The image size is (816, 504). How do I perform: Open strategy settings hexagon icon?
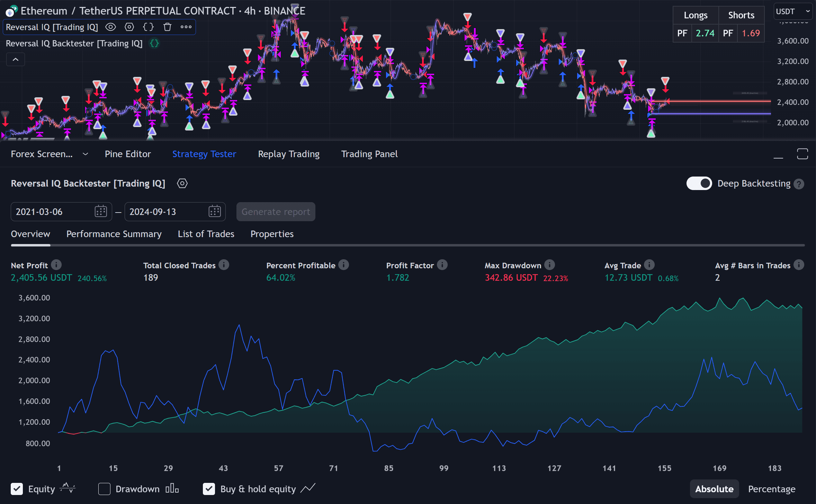click(x=182, y=183)
